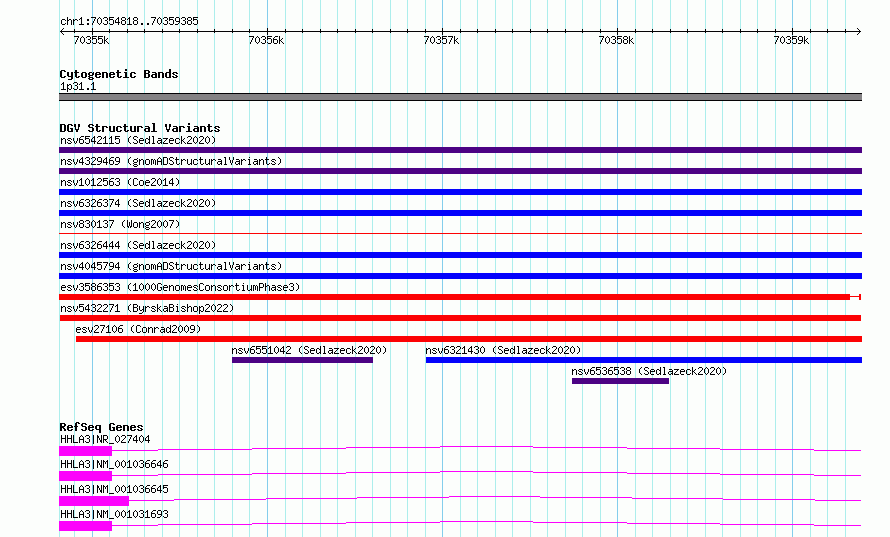Click the blue nsv1012563 variant bar
Screen dimensions: 890x537
tap(460, 192)
